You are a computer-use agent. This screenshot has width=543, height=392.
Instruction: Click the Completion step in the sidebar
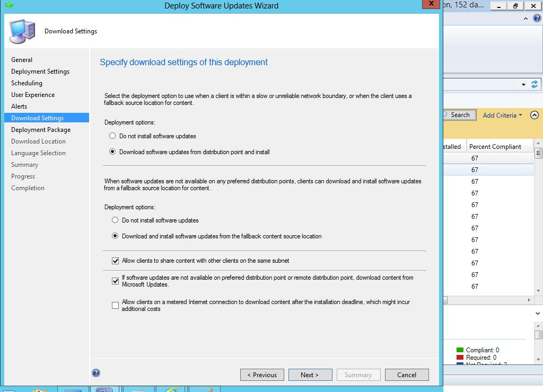pyautogui.click(x=28, y=188)
